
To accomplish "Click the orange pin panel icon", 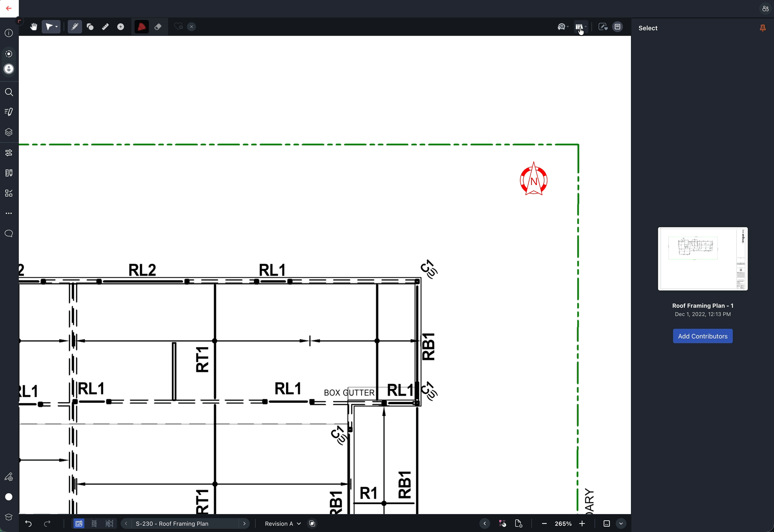I will (x=762, y=28).
